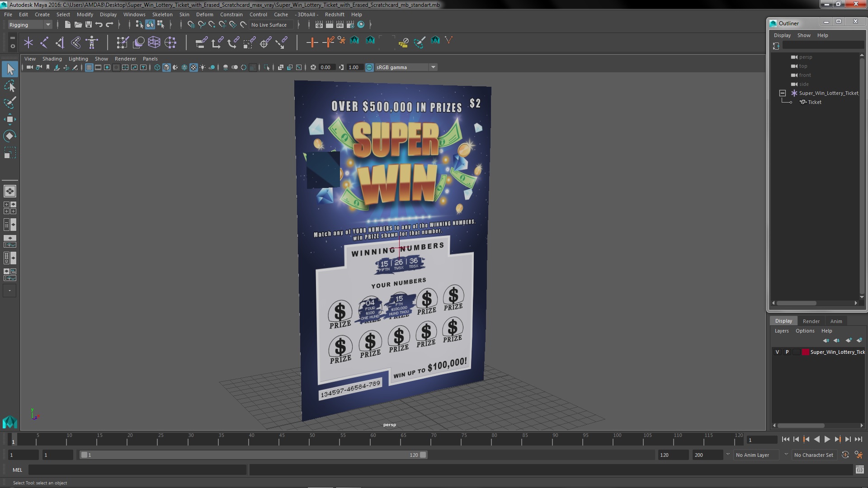Activate the Scale tool in toolbox

tap(10, 153)
